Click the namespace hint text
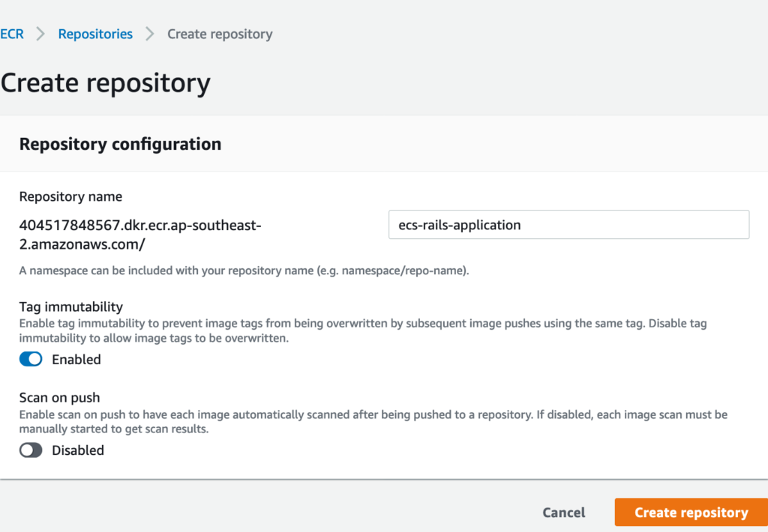The image size is (768, 532). (x=244, y=270)
